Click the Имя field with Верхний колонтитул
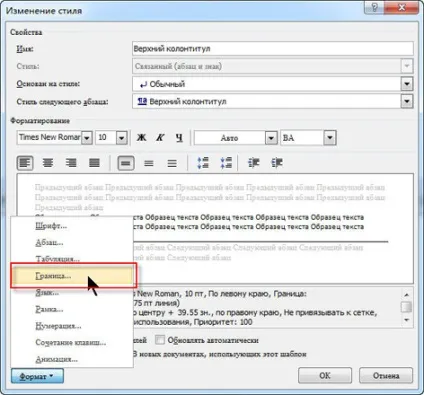Viewport: 424px width, 395px height. pyautogui.click(x=273, y=49)
